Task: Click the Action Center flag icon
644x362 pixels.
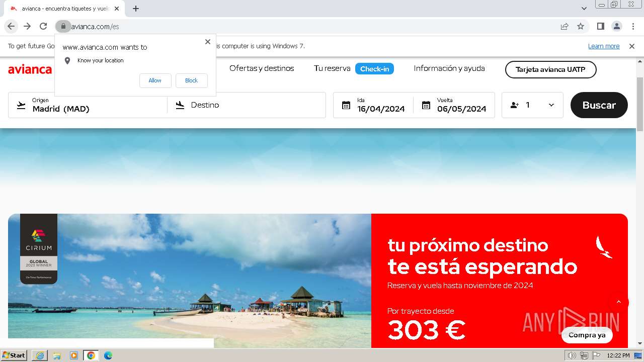Action: pyautogui.click(x=595, y=355)
